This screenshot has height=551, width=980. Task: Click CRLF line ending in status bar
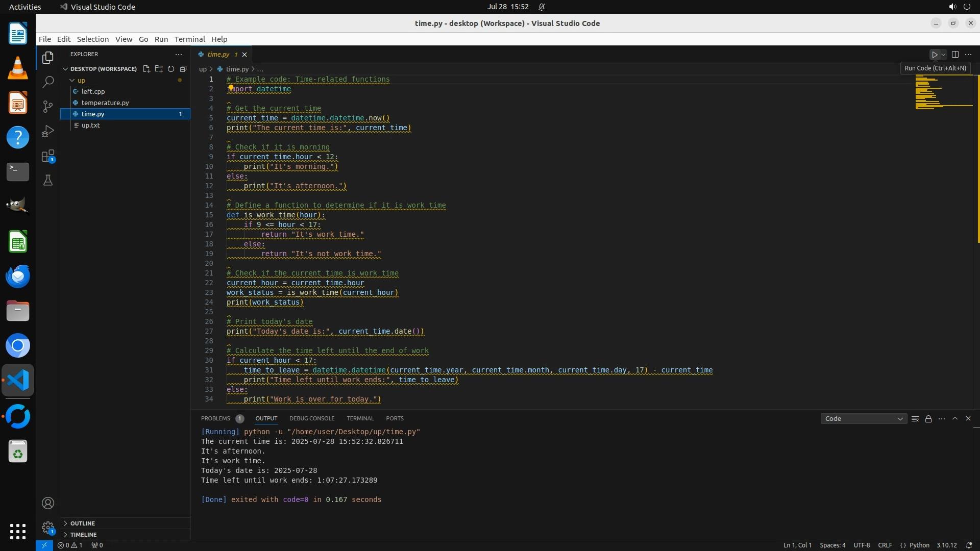coord(885,545)
